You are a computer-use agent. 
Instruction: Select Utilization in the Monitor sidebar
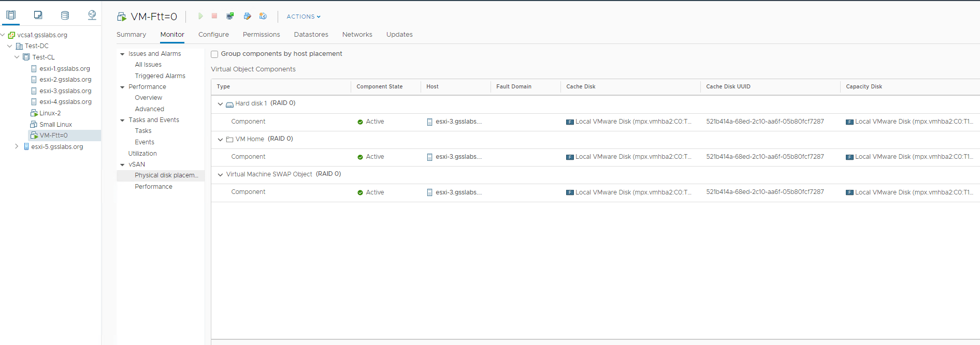click(142, 154)
